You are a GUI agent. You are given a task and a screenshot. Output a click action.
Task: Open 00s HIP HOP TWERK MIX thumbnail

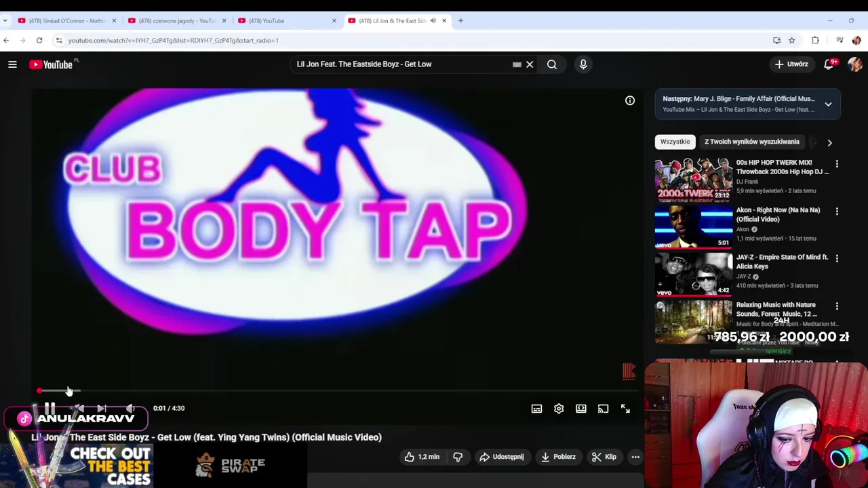(694, 180)
